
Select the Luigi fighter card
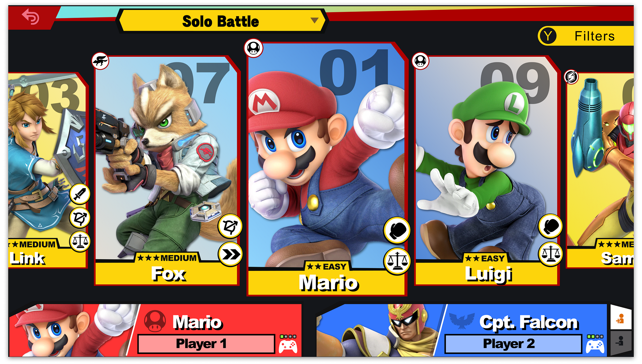[x=486, y=170]
